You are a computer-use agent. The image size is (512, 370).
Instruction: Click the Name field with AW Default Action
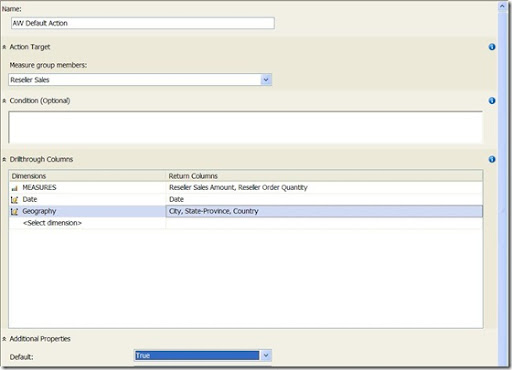(143, 23)
